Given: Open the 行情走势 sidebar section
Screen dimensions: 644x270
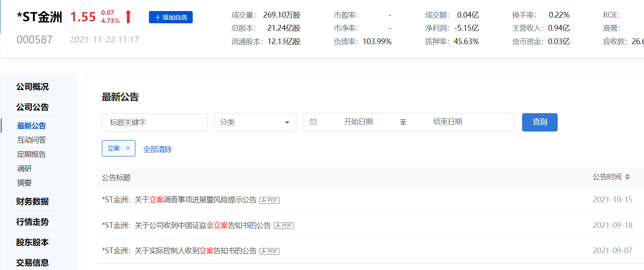Looking at the screenshot, I should pos(32,222).
